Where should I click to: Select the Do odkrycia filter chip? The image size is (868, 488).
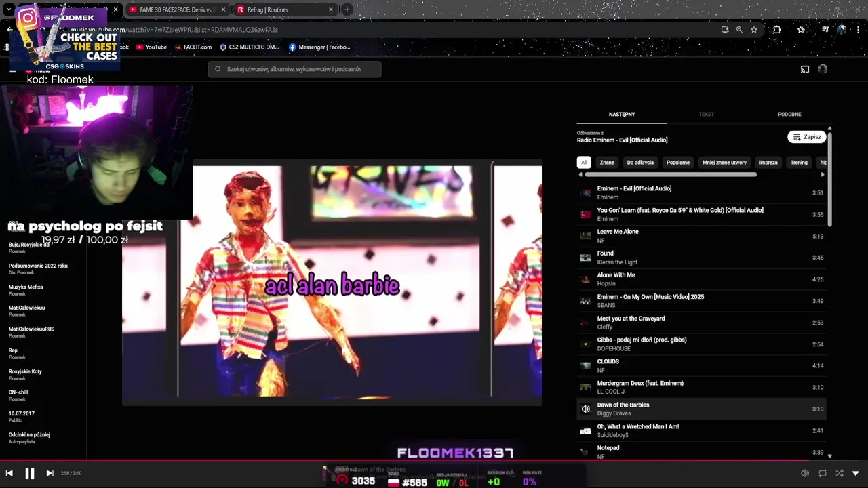(x=640, y=163)
